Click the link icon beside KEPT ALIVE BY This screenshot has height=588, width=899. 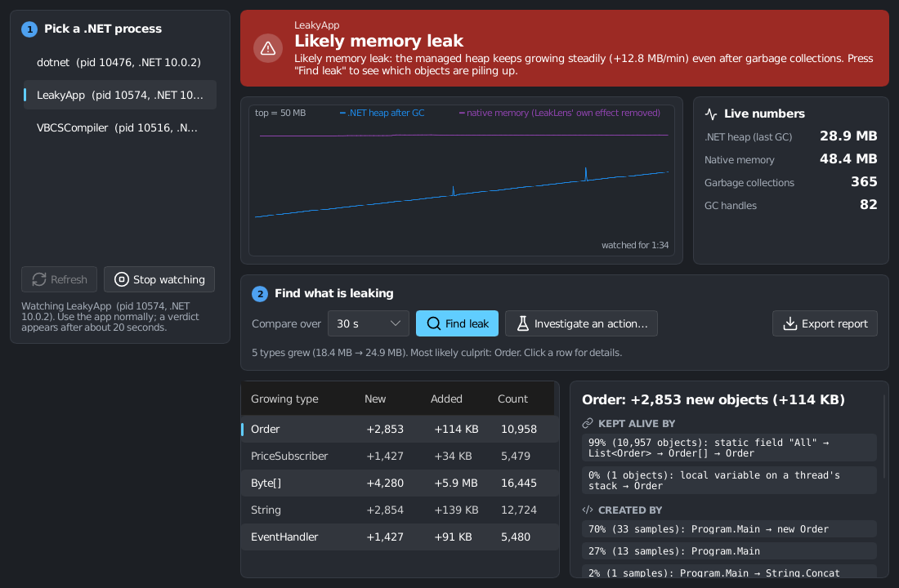tap(587, 423)
